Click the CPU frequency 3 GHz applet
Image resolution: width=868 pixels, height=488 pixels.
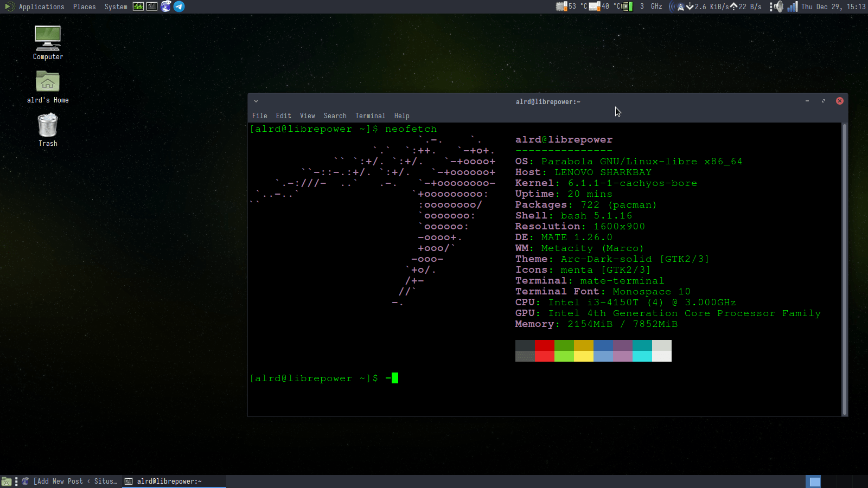coord(643,7)
